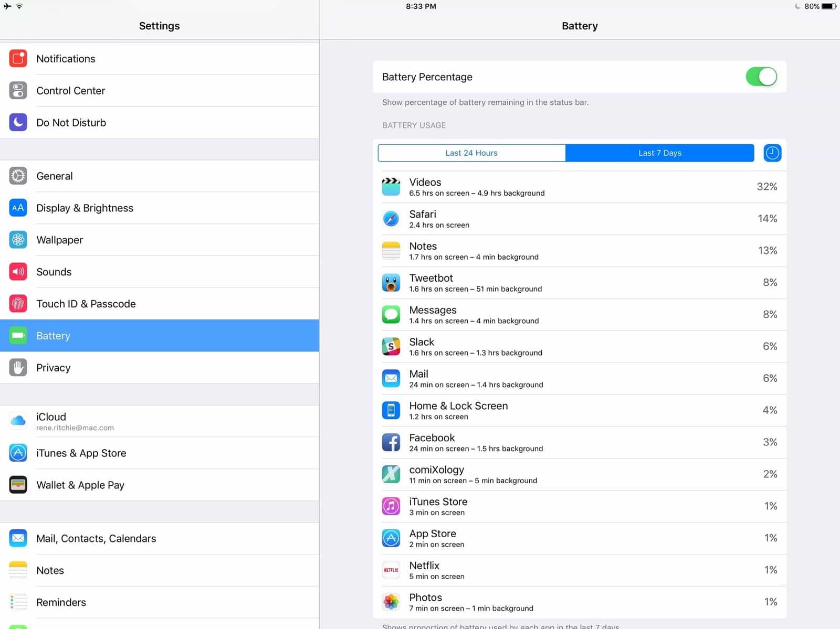Tap the Wi-Fi status bar icon

click(19, 6)
